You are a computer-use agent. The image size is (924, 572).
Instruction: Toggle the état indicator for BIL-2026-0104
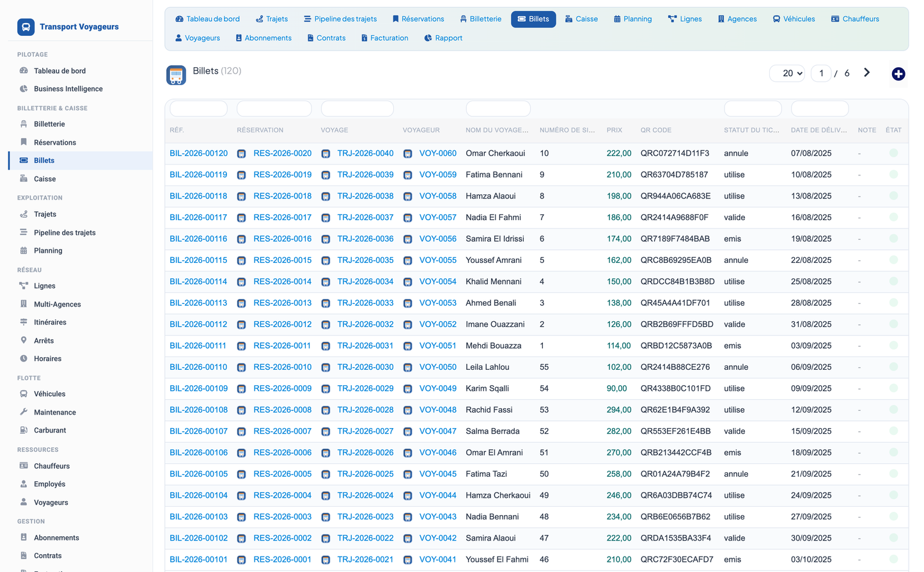coord(893,495)
